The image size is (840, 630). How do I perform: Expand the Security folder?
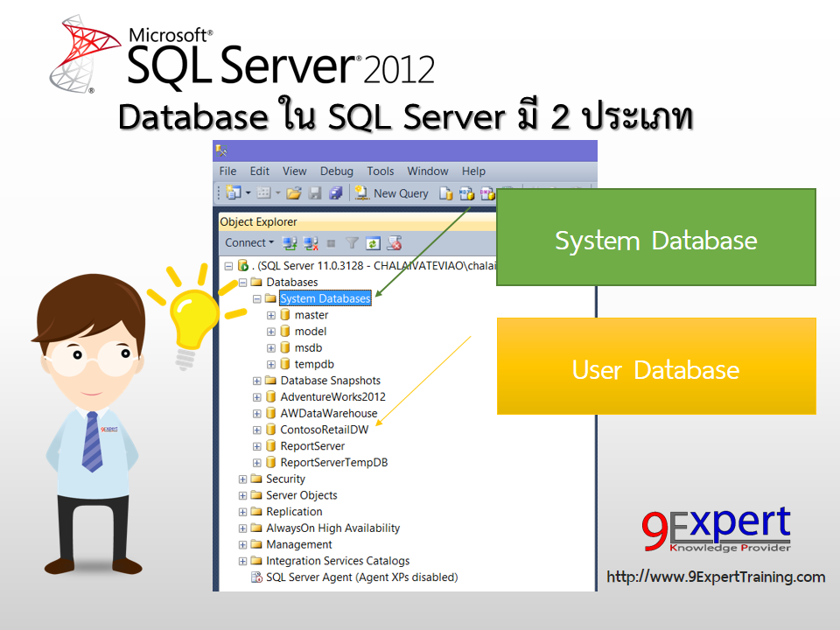(x=242, y=479)
